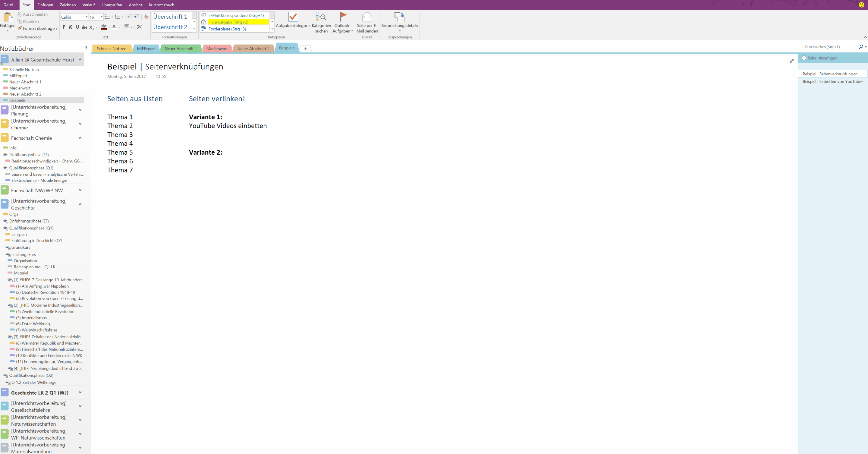Click the Einfügen paste icon
The height and width of the screenshot is (454, 868).
click(x=8, y=17)
